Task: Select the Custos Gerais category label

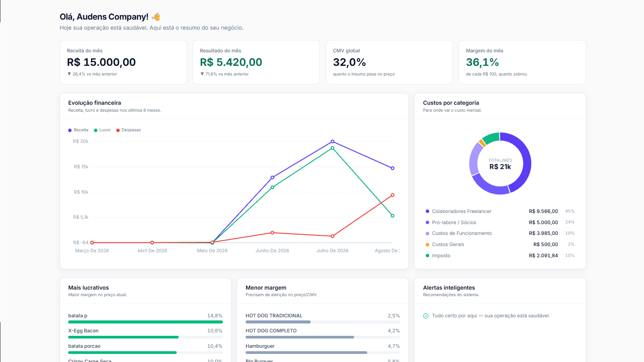Action: 448,245
